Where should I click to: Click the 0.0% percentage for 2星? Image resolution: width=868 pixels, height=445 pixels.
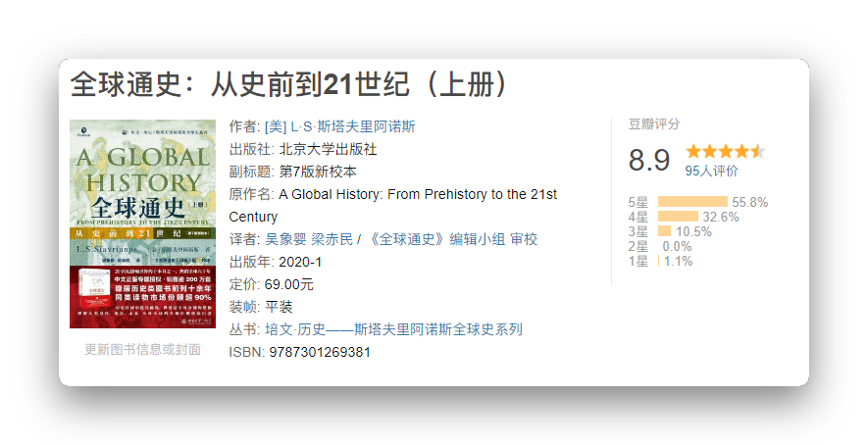[677, 247]
